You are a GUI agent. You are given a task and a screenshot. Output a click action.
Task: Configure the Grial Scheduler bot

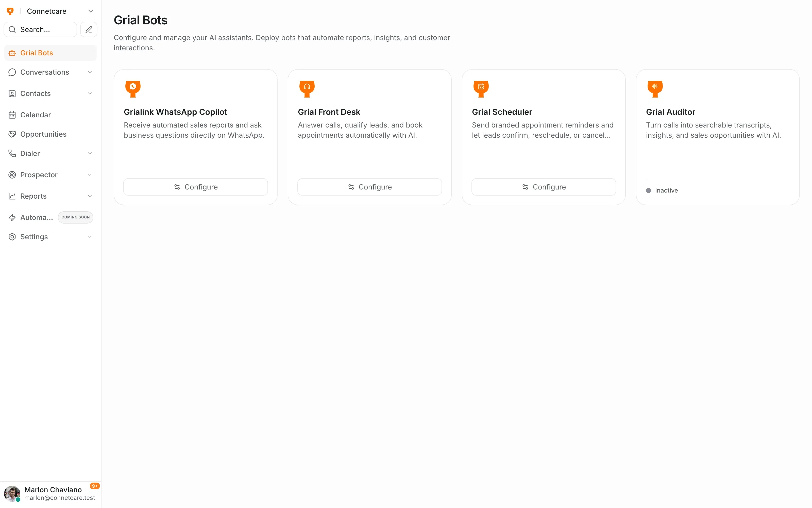(544, 187)
